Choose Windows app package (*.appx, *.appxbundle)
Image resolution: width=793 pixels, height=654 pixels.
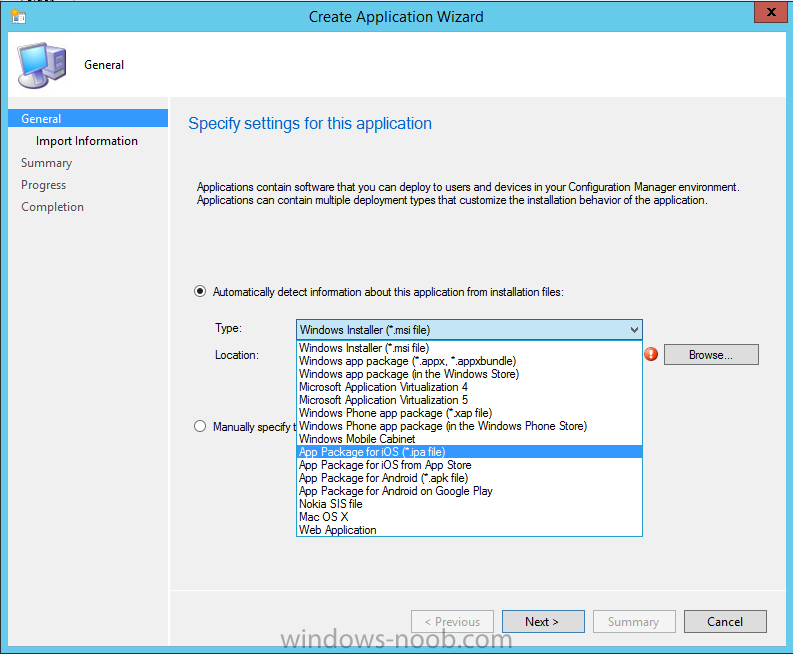pos(469,361)
